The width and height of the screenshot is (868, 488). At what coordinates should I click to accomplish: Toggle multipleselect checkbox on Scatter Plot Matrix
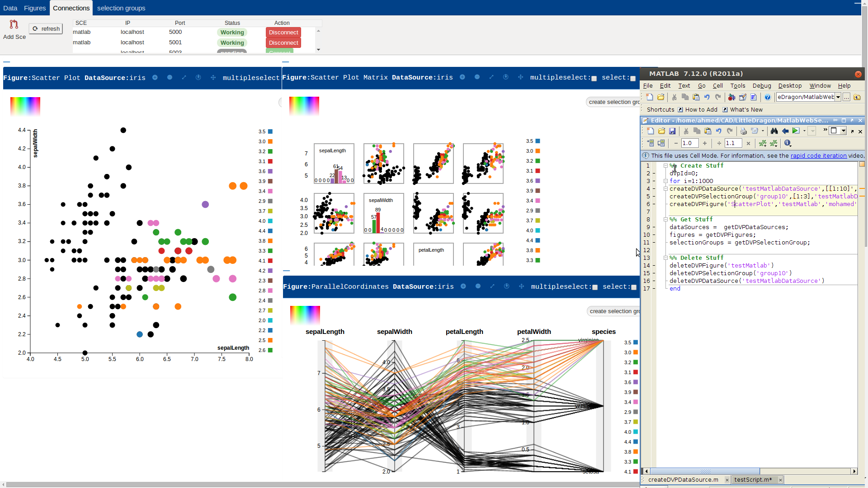[x=594, y=79]
